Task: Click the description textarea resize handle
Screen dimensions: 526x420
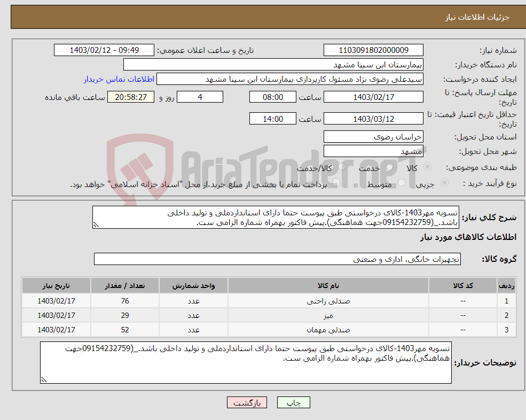Action: pyautogui.click(x=96, y=225)
